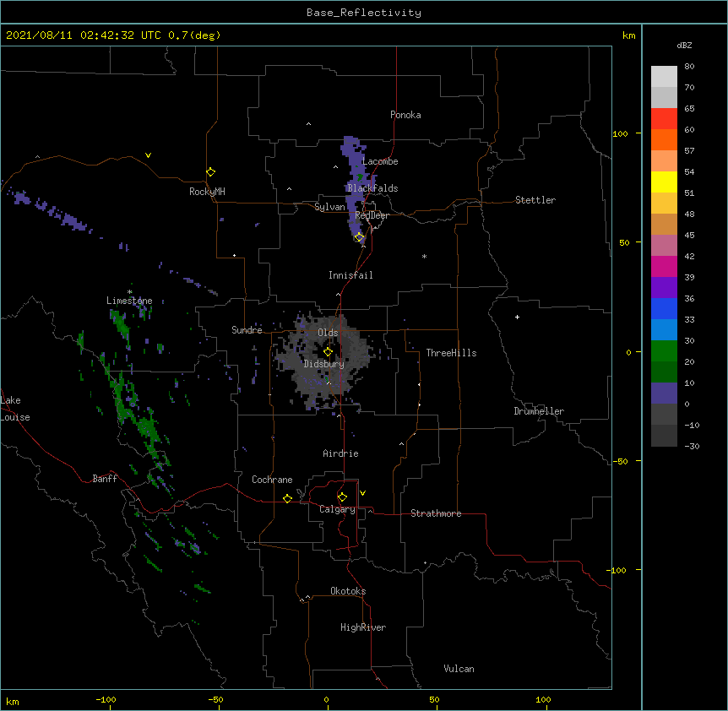Viewport: 728px width, 711px height.
Task: Click the Cochrane town label
Action: (x=272, y=480)
